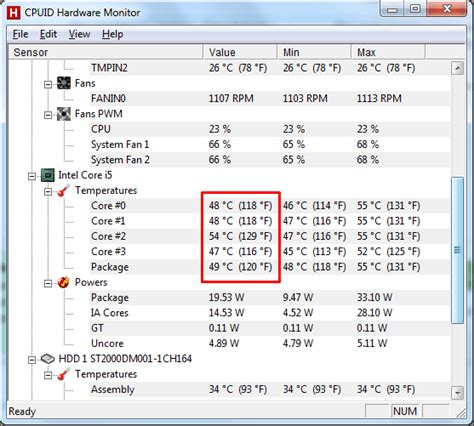The height and width of the screenshot is (426, 474).
Task: Click the Max column header
Action: tap(388, 52)
